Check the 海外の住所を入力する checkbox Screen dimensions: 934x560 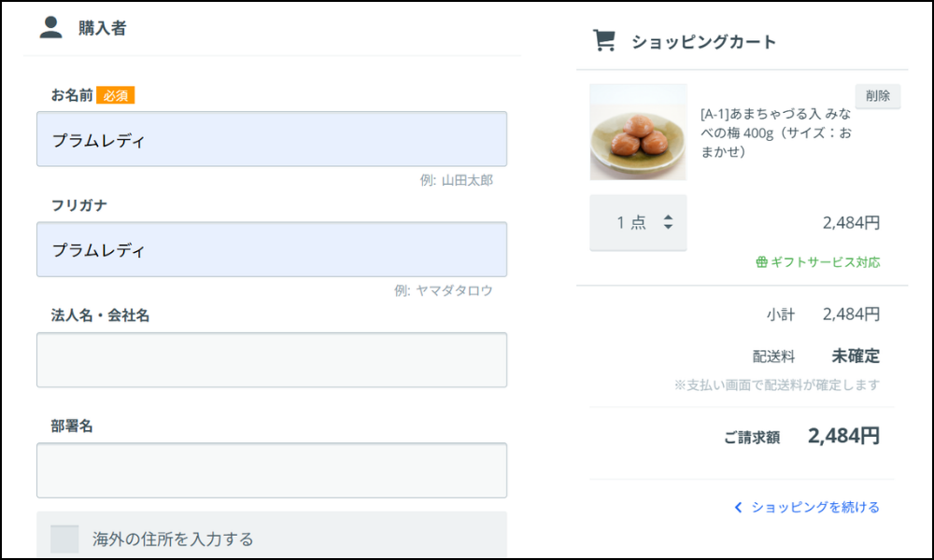(64, 539)
